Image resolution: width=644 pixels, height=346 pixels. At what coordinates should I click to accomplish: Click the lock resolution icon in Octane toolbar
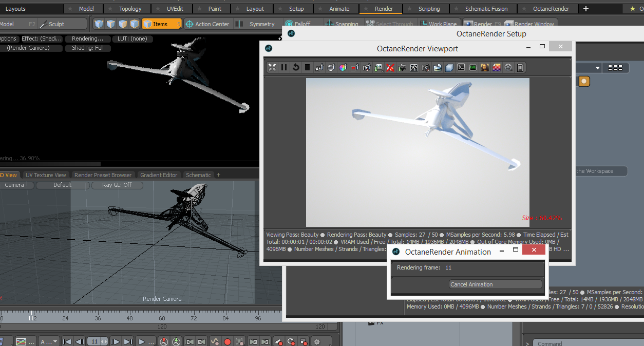[414, 67]
